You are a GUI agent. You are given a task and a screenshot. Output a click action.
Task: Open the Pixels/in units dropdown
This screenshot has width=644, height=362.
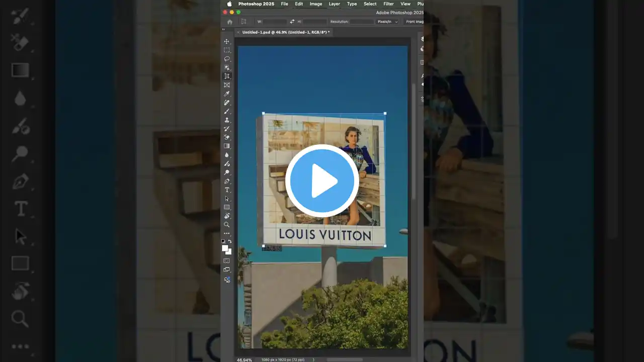pos(387,22)
